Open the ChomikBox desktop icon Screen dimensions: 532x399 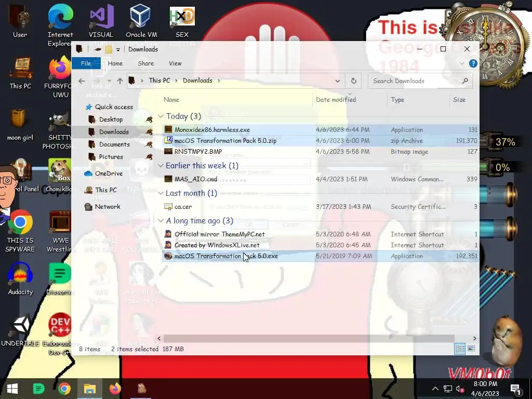click(x=60, y=176)
